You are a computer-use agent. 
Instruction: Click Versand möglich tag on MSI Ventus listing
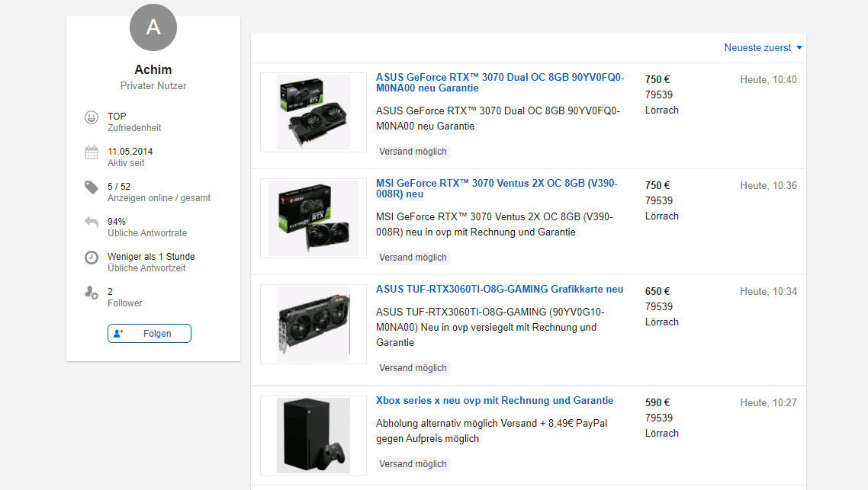point(413,258)
